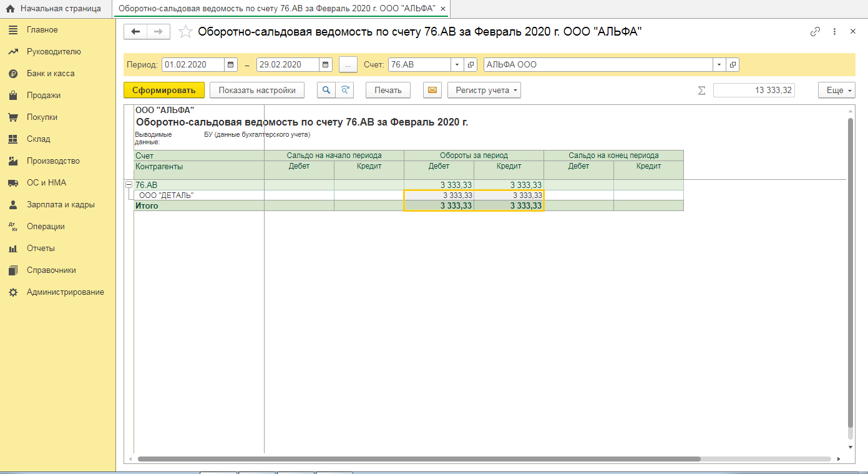Click Показать настройки button
The height and width of the screenshot is (474, 868).
click(x=256, y=90)
